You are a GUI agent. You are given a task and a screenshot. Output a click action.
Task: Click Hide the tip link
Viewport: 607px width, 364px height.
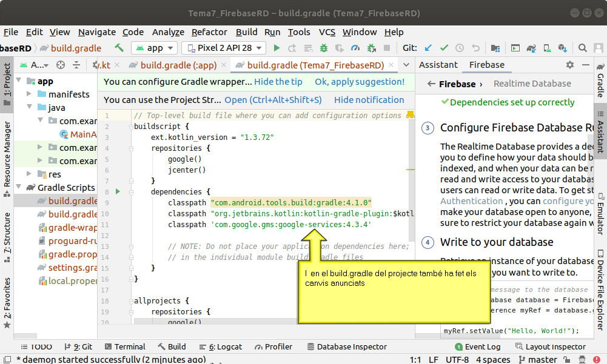tap(278, 82)
